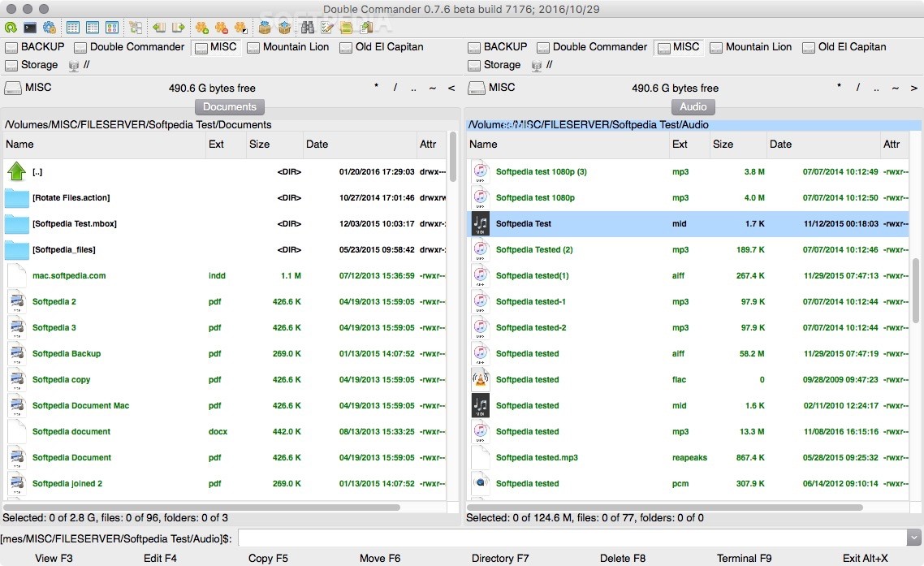Click the left-pointing green arrow panel icon

(158, 27)
